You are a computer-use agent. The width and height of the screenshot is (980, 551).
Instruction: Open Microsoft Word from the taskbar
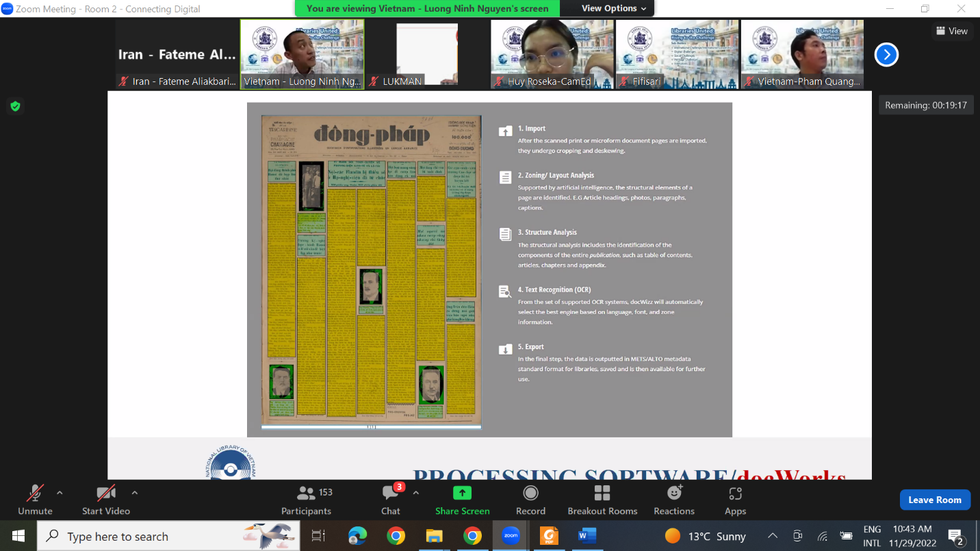coord(586,536)
